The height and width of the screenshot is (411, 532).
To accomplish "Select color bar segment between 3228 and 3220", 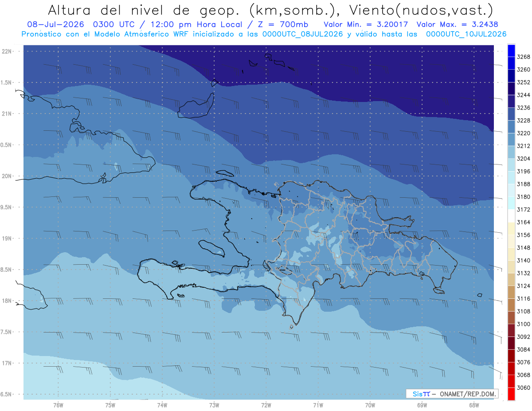I will pos(511,127).
